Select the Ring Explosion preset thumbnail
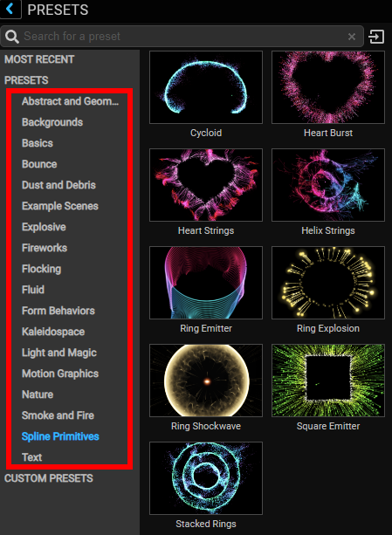This screenshot has width=392, height=535. pos(328,283)
